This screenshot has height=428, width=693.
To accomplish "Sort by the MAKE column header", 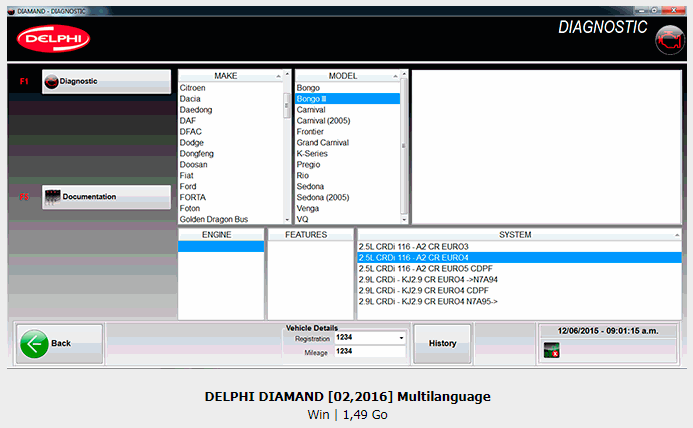I will coord(230,76).
